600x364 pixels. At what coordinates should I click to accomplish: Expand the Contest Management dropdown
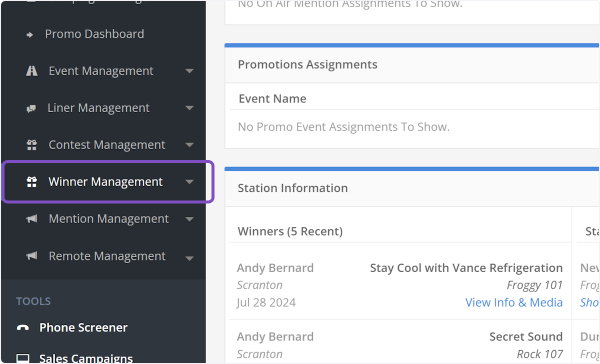tap(189, 144)
